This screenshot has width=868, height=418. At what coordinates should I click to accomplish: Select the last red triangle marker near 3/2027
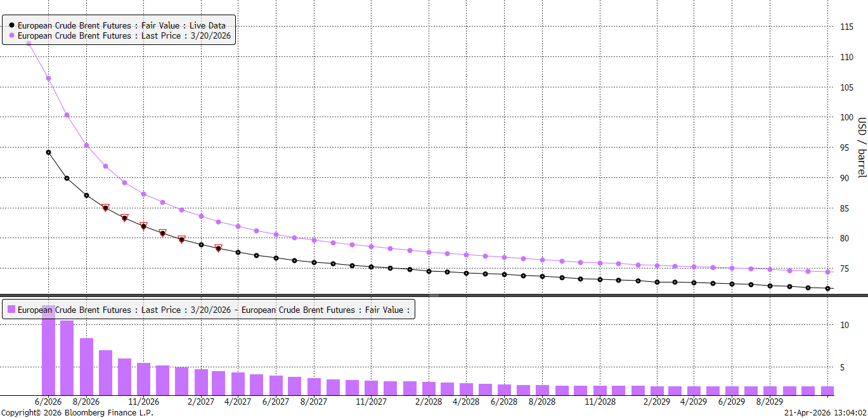point(218,248)
